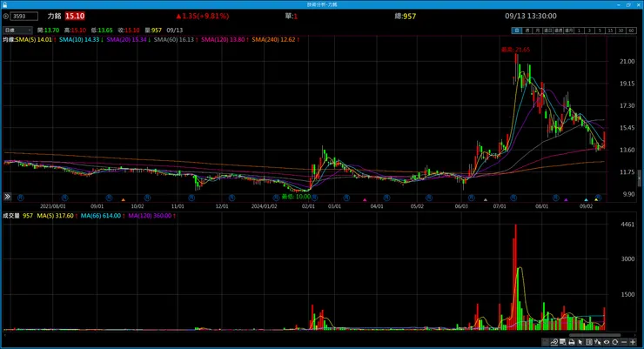The height and width of the screenshot is (349, 644).
Task: Click the SMA(5) 14.01 legend label
Action: point(34,40)
